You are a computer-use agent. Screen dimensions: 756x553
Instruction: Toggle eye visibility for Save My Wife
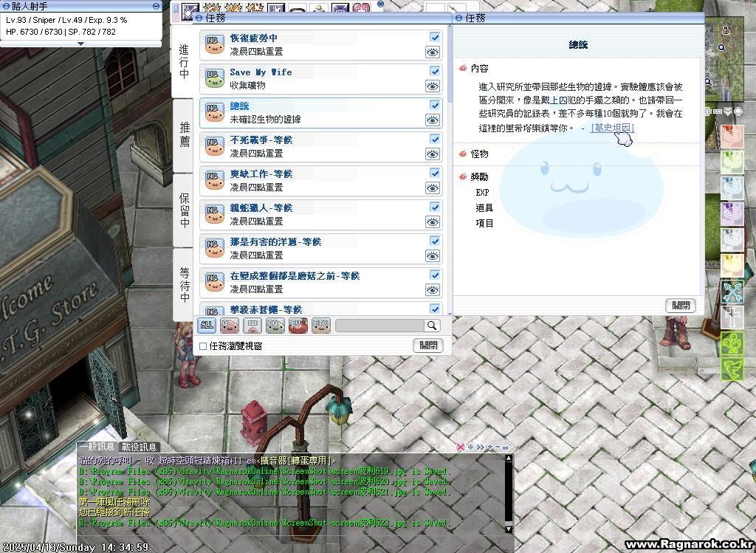click(433, 86)
